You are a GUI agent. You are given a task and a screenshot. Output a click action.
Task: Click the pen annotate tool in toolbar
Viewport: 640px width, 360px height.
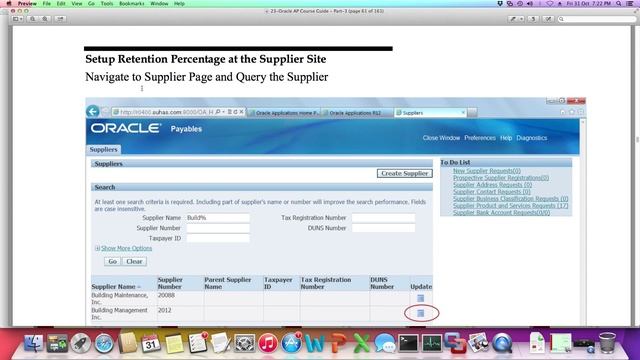(513, 19)
